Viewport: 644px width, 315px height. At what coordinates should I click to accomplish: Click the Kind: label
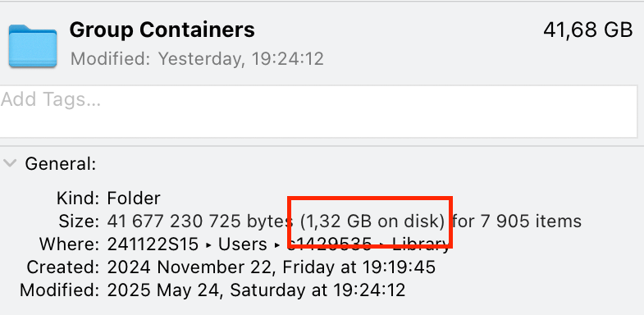(x=78, y=199)
